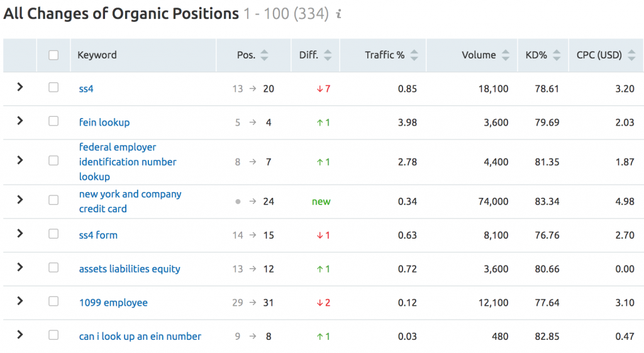The width and height of the screenshot is (644, 353).
Task: Click the All Changes of Organic Positions title
Action: [121, 14]
